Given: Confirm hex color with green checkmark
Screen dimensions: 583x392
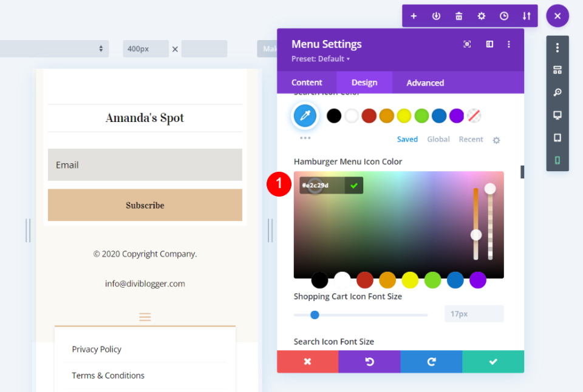Looking at the screenshot, I should pos(354,186).
